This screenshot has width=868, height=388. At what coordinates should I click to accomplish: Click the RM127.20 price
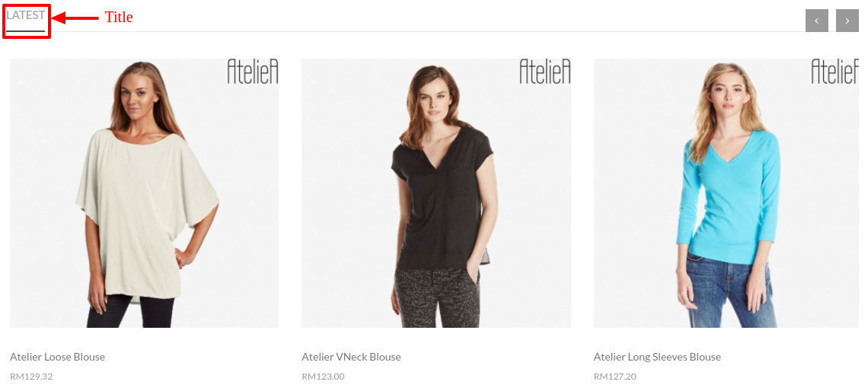(x=615, y=377)
